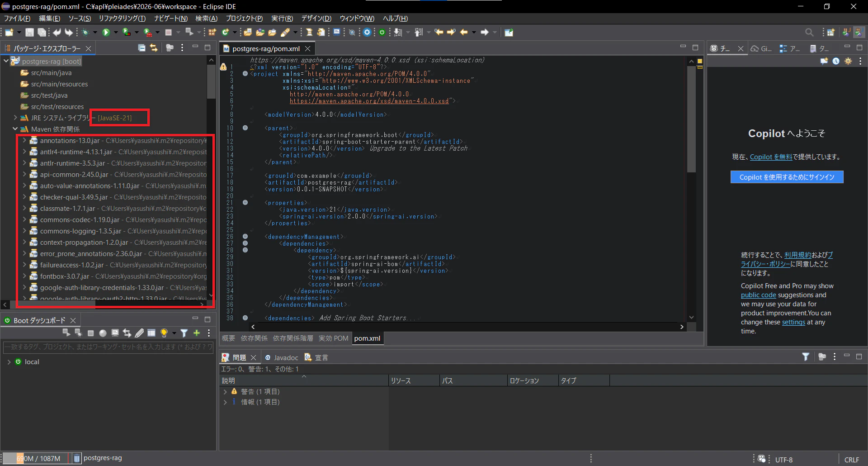This screenshot has height=466, width=868.
Task: Switch to the 依存関係階層 editor tab
Action: 292,338
